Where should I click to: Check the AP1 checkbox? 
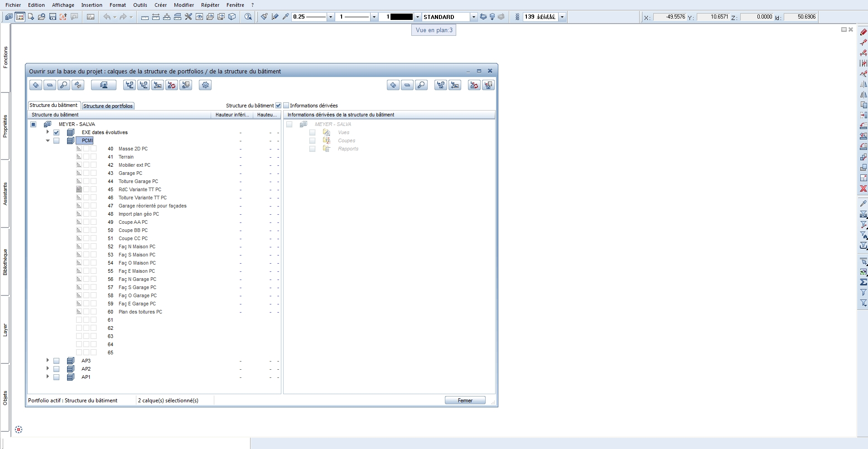(x=56, y=377)
